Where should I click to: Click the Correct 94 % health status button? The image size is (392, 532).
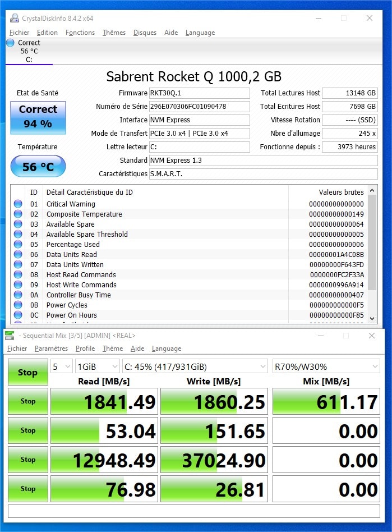[x=38, y=117]
